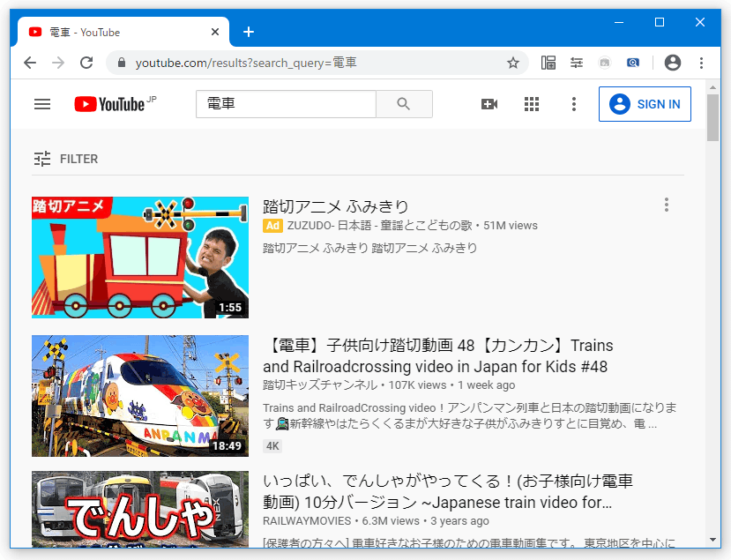Bookmark this page with the star
Screen dimensions: 731x560
(x=513, y=63)
